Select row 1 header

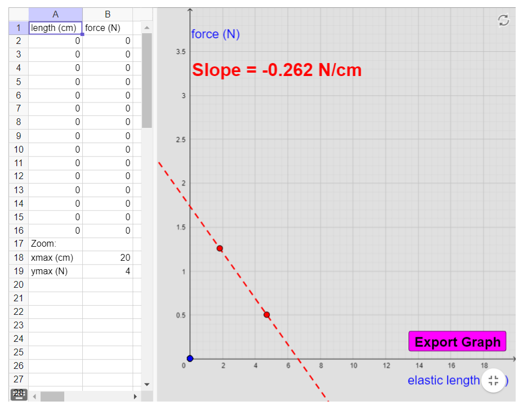18,27
